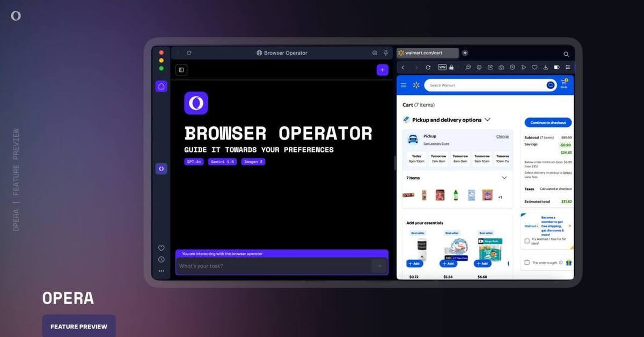Reload the walmart.com page
The width and height of the screenshot is (644, 337).
coord(428,68)
